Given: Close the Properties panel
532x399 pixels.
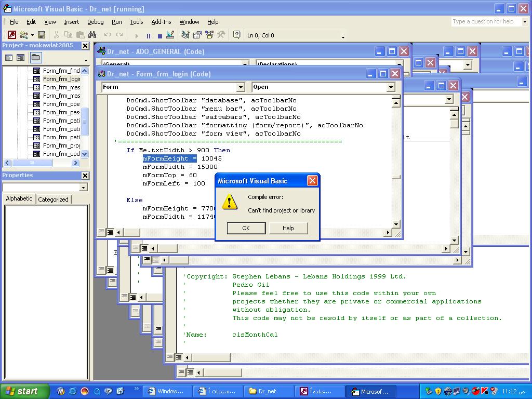Looking at the screenshot, I should pos(85,176).
